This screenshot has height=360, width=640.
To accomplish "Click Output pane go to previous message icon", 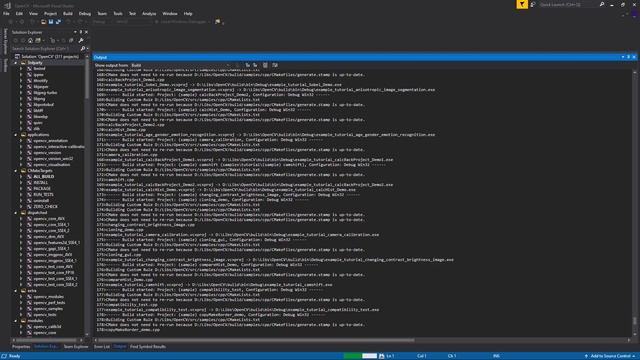I will coord(247,65).
